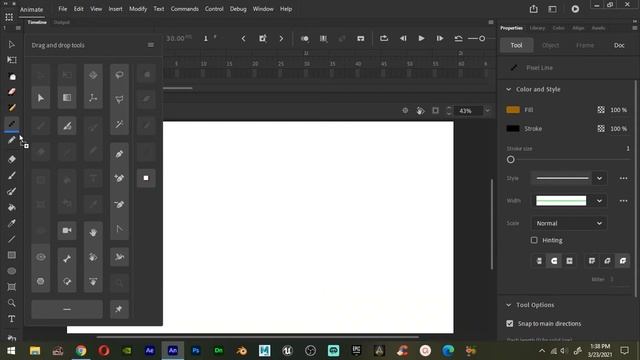Image resolution: width=640 pixels, height=360 pixels.
Task: Toggle Onion Skin in timeline
Action: pyautogui.click(x=304, y=38)
